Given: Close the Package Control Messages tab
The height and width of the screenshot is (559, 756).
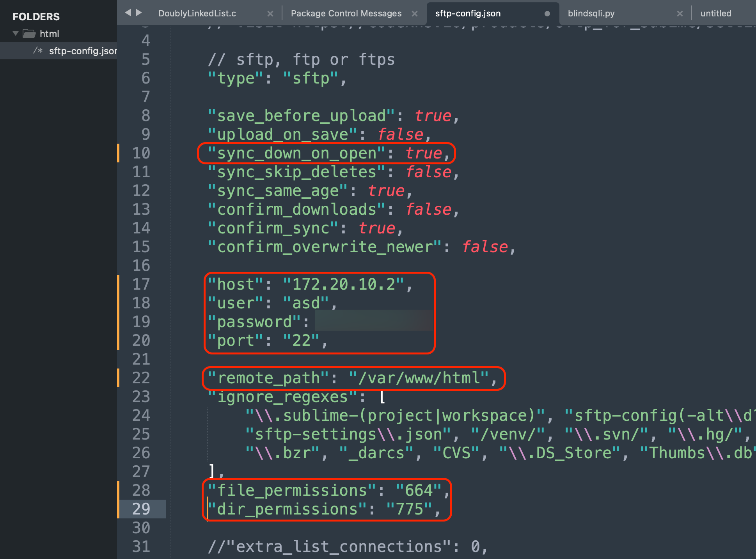Looking at the screenshot, I should pyautogui.click(x=415, y=14).
